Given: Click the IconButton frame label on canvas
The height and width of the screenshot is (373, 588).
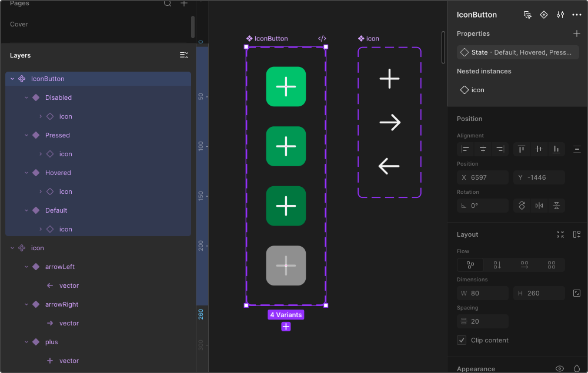Looking at the screenshot, I should (267, 39).
